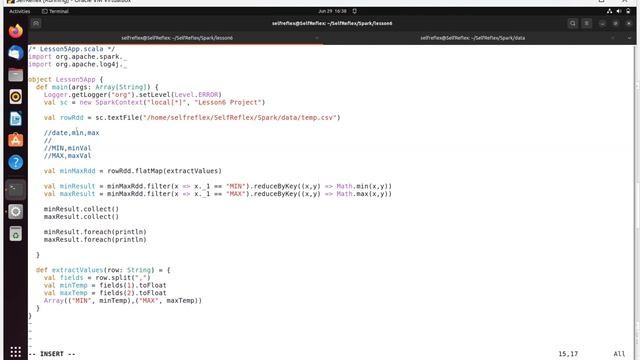640x360 pixels.
Task: Open the Files manager in the dock
Action: coord(16,75)
